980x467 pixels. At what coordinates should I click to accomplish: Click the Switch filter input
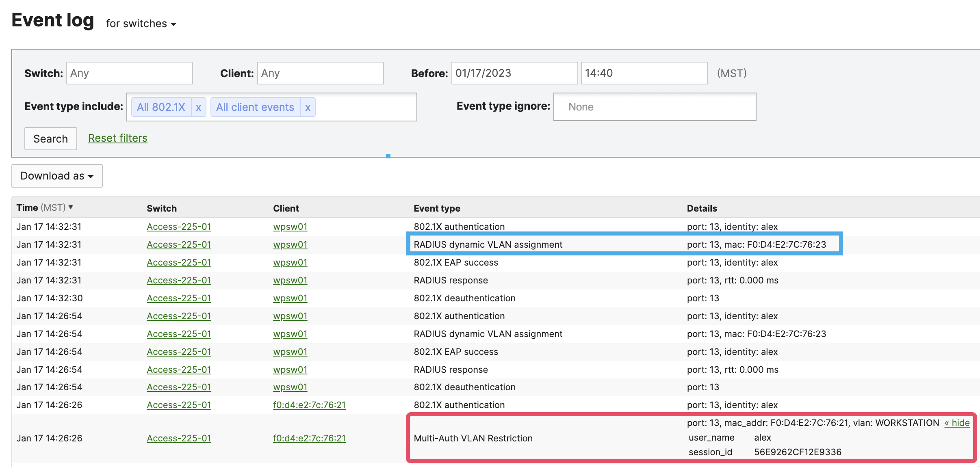click(x=129, y=73)
